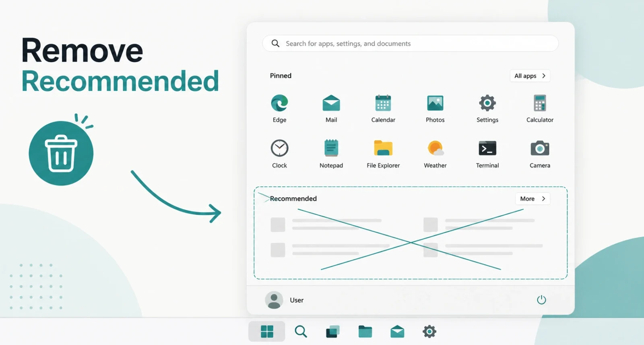
Task: Open the User account avatar
Action: [x=274, y=300]
